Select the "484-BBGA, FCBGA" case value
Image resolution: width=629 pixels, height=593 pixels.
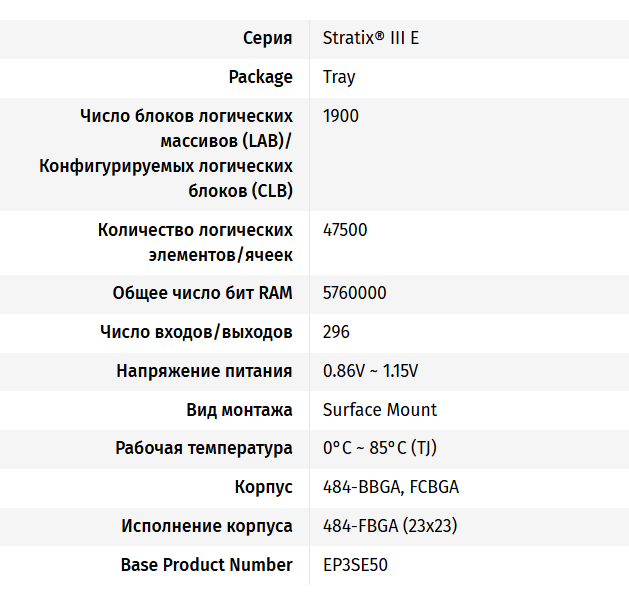coord(391,487)
